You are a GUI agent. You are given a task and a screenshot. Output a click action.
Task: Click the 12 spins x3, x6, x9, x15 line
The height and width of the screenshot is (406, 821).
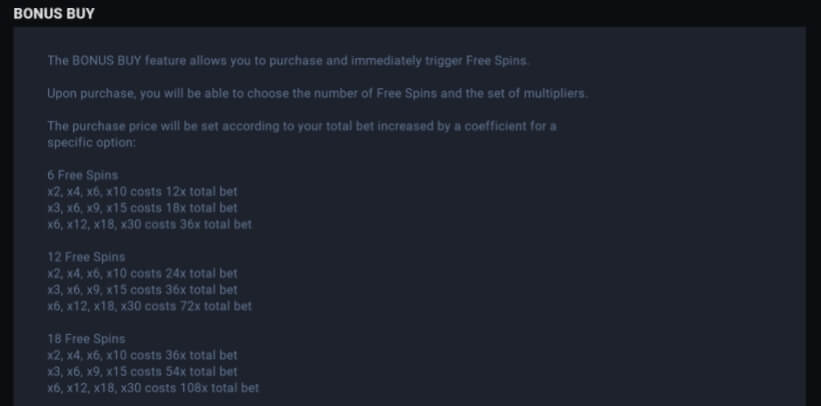(142, 290)
